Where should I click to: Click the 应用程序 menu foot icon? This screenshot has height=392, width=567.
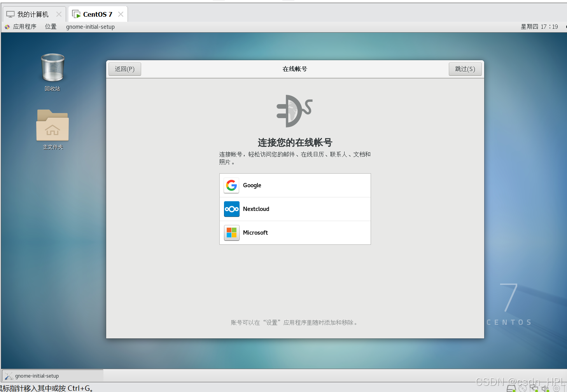(x=7, y=27)
